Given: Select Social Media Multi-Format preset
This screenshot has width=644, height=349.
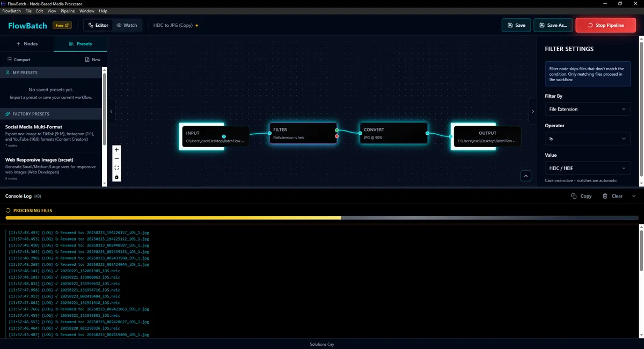Looking at the screenshot, I should [x=51, y=136].
